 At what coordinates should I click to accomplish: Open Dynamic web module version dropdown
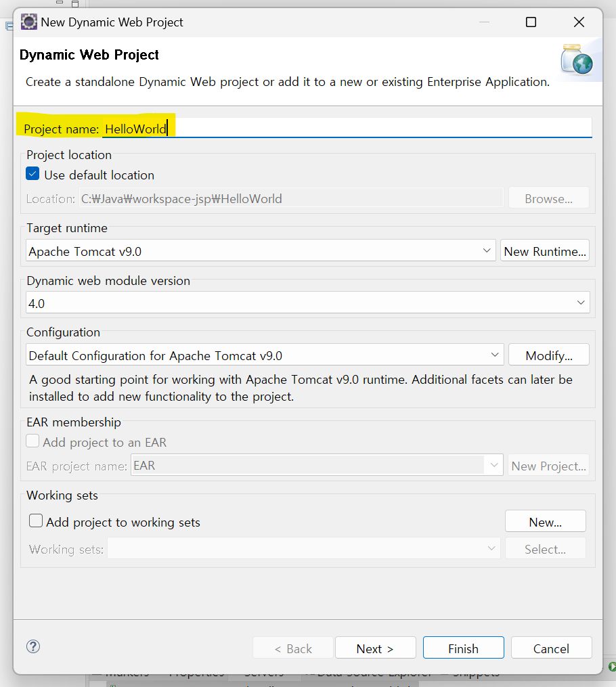pyautogui.click(x=307, y=303)
